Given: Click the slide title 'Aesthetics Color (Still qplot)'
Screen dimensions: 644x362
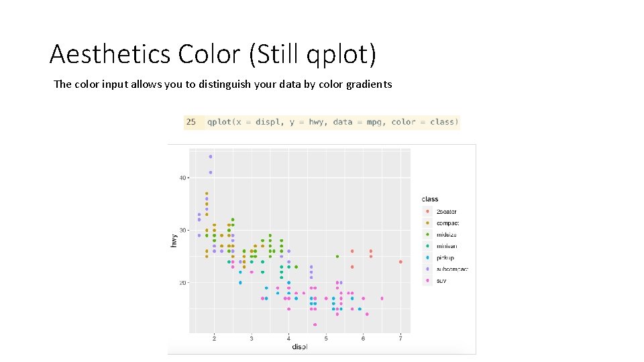Looking at the screenshot, I should tap(213, 54).
